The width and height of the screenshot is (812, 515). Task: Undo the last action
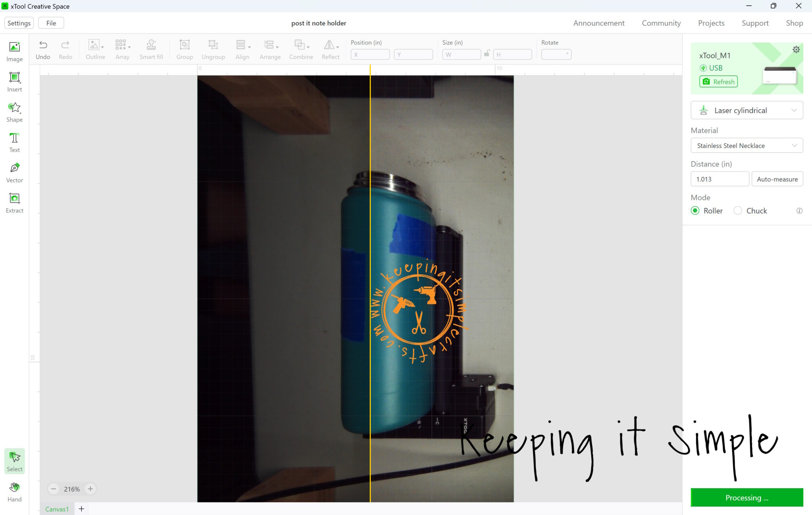(x=43, y=50)
